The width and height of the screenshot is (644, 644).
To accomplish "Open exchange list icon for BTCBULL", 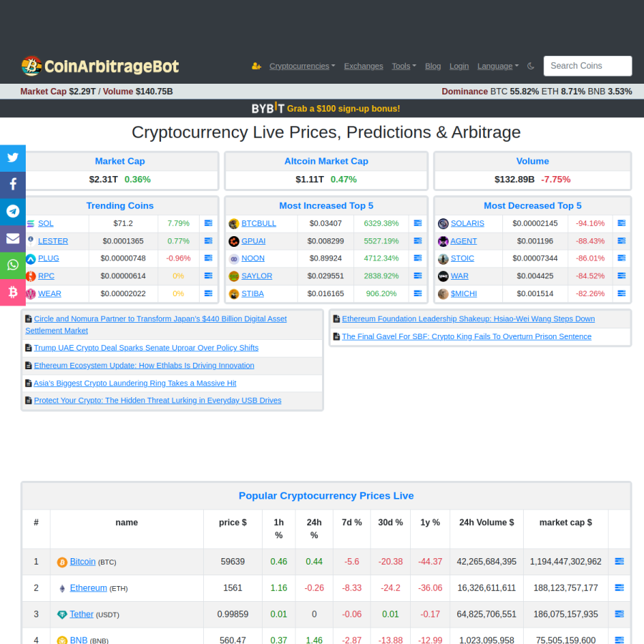I will 418,223.
